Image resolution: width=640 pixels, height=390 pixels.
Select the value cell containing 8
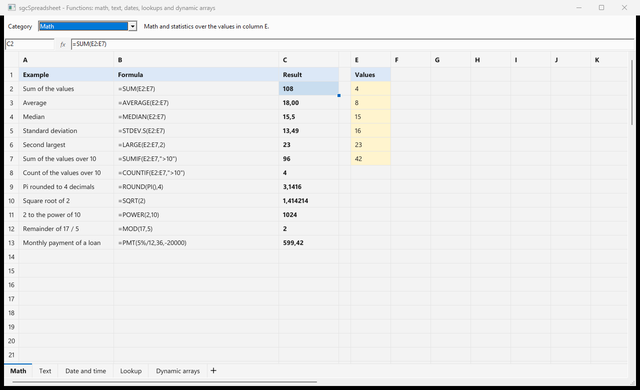[371, 103]
